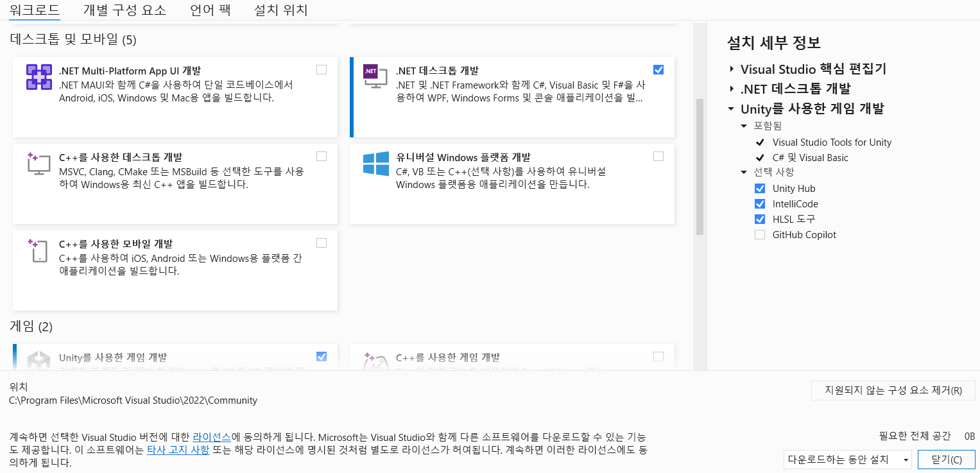Click the 유니버설 Windows 플랫폼 개발 Windows logo icon
The image size is (980, 473).
tap(376, 164)
